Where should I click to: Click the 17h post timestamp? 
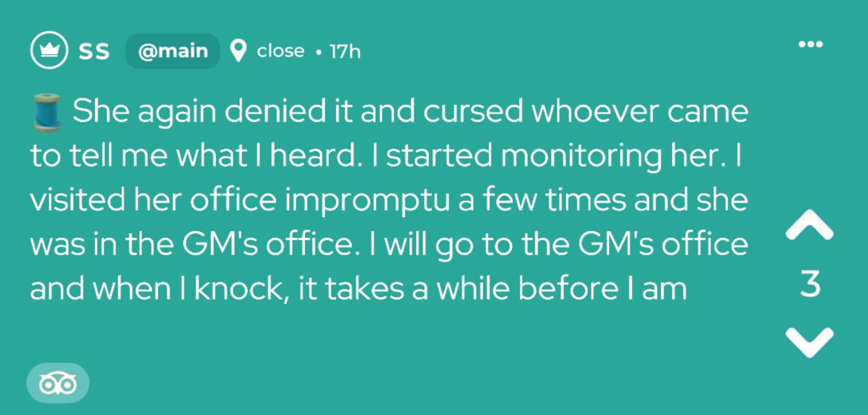[x=345, y=52]
